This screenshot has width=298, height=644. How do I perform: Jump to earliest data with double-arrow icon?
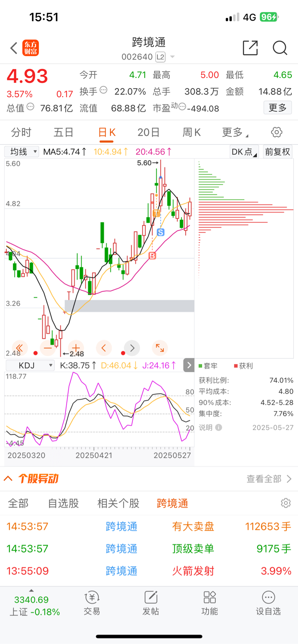click(x=19, y=348)
